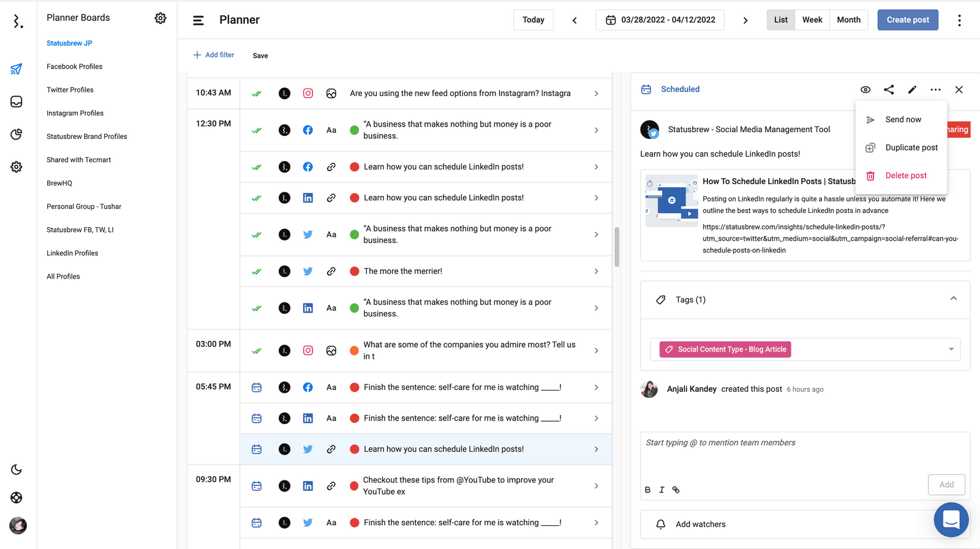The width and height of the screenshot is (980, 549).
Task: Toggle the hamburger menu beside Planner
Action: (x=198, y=20)
